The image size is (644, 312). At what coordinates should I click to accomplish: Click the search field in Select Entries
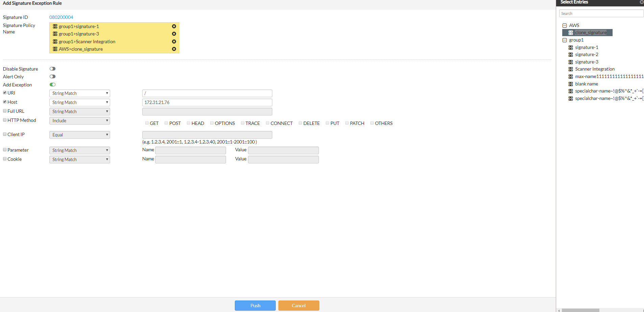[x=601, y=13]
